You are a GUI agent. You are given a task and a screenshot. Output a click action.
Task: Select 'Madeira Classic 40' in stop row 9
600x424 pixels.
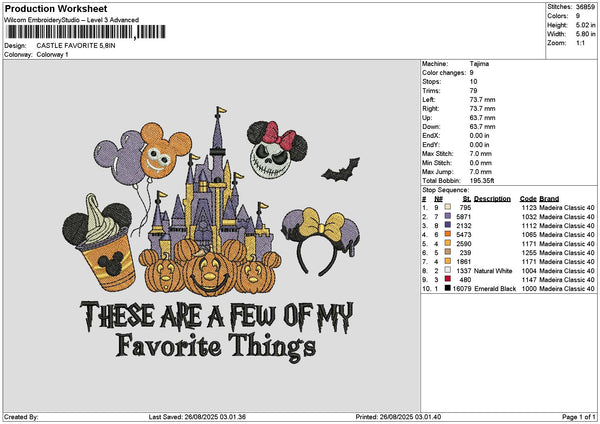(x=567, y=279)
